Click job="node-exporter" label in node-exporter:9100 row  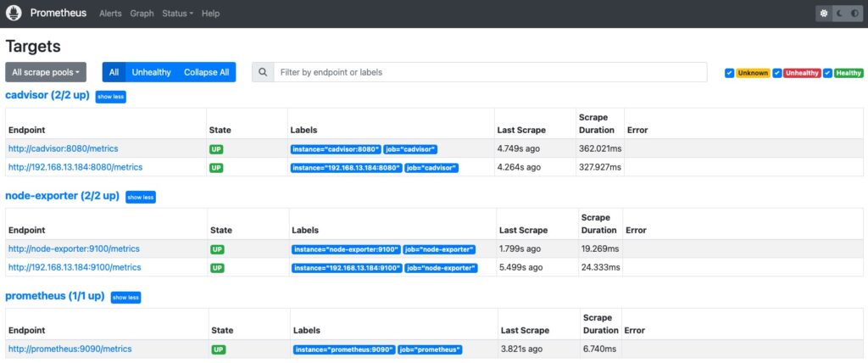click(439, 250)
